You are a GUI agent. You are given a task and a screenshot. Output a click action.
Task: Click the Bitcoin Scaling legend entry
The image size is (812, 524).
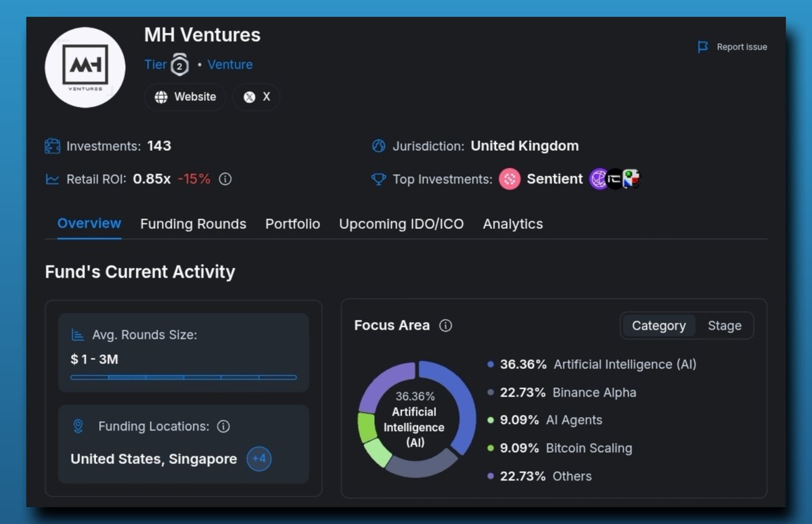(x=560, y=448)
